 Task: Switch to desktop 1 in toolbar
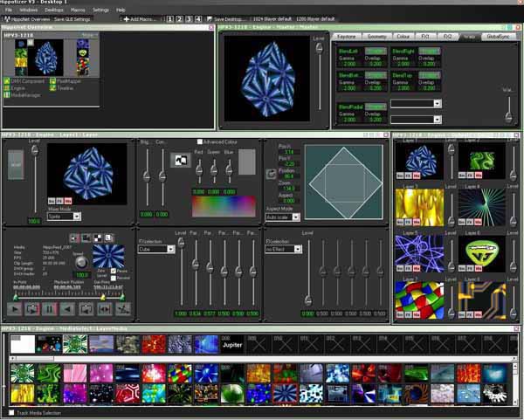[x=170, y=19]
